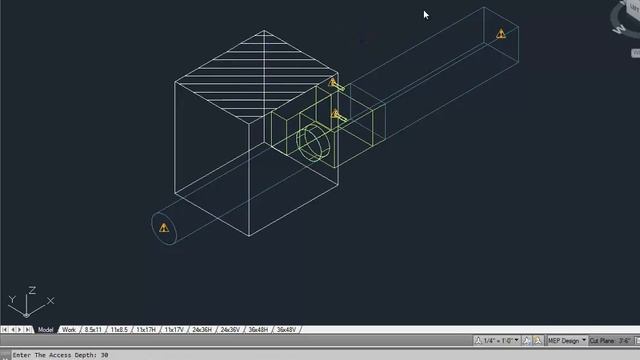Jump to last layout tab arrow
640x360 pixels.
coord(27,329)
